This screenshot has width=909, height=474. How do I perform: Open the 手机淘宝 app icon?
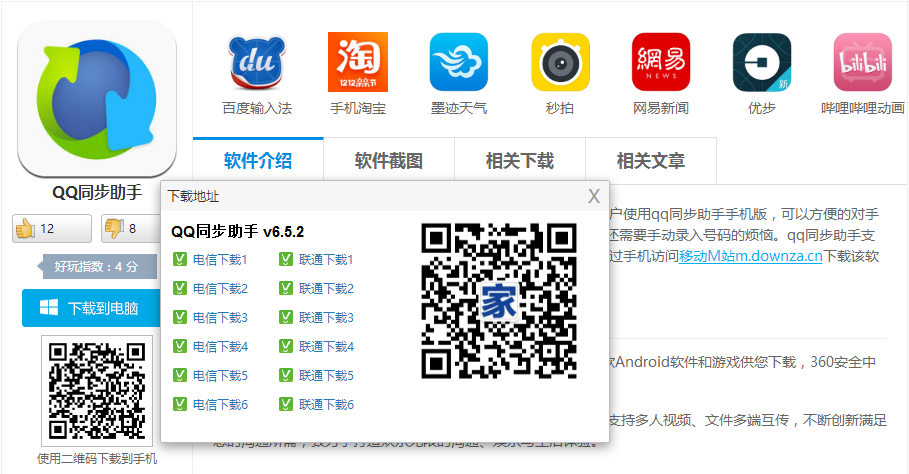coord(358,62)
